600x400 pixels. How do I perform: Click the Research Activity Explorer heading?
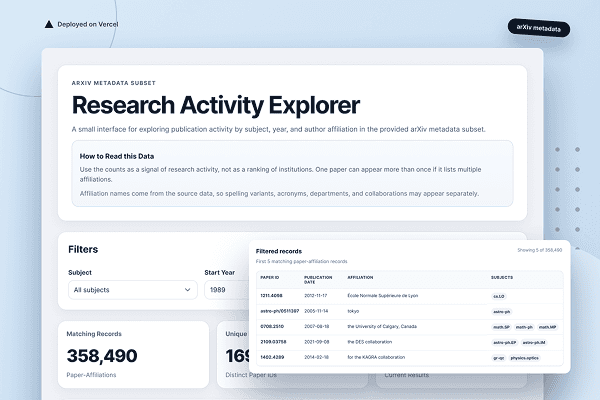click(216, 105)
